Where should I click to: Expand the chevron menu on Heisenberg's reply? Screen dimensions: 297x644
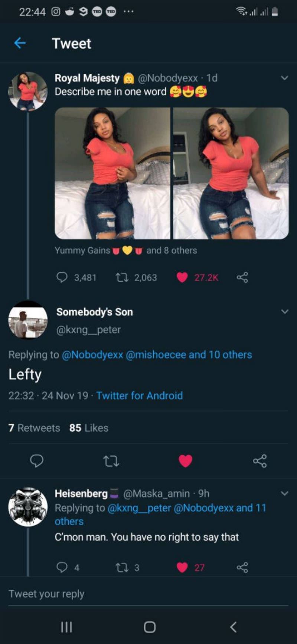[284, 493]
